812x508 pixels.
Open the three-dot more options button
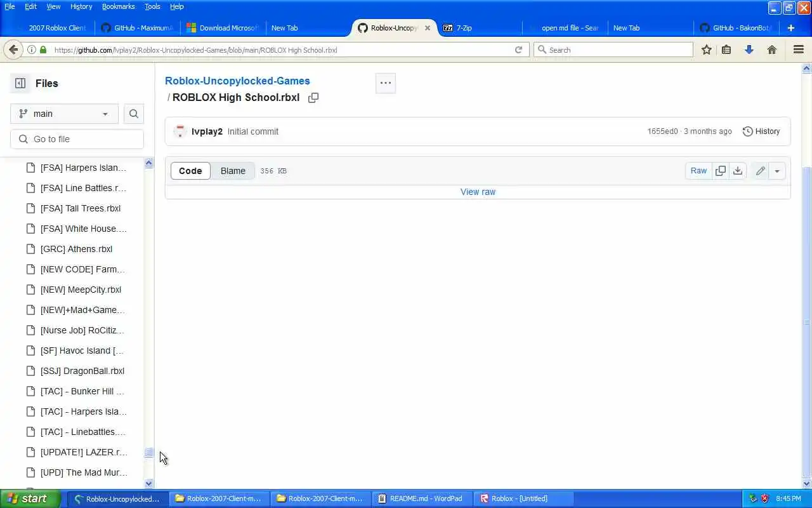point(386,83)
